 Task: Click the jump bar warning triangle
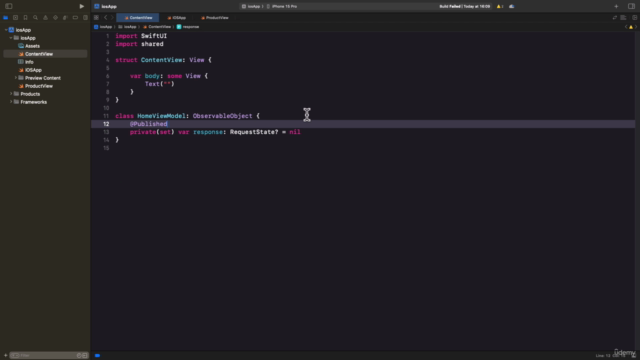[x=631, y=27]
